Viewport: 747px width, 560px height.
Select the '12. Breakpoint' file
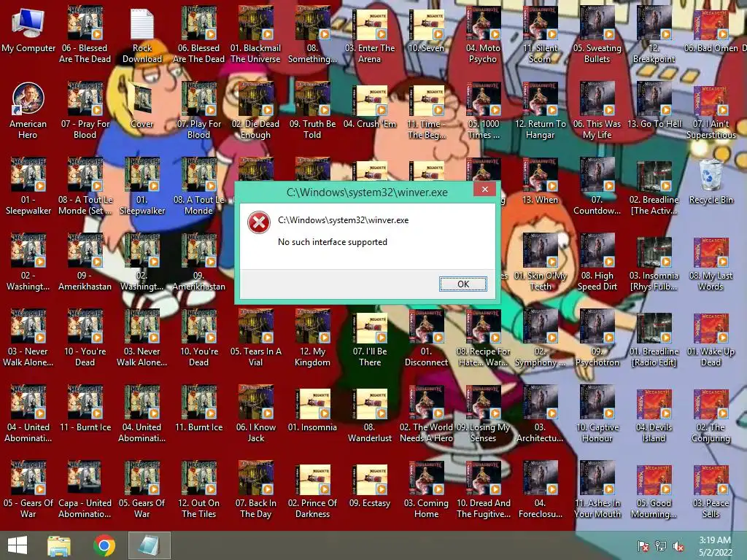tap(654, 36)
